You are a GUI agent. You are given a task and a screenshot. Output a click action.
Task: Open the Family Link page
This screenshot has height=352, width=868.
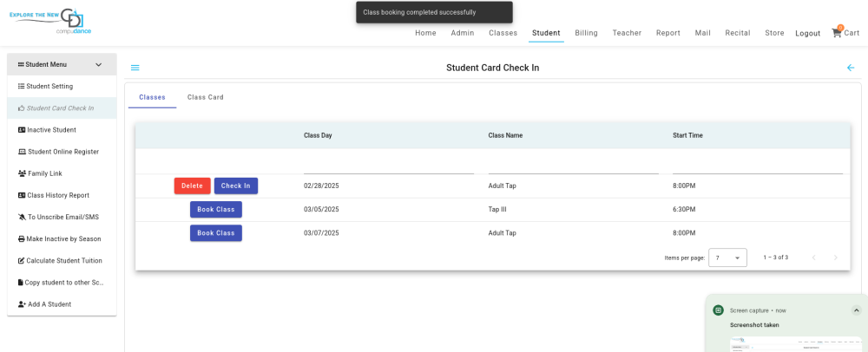[62, 173]
